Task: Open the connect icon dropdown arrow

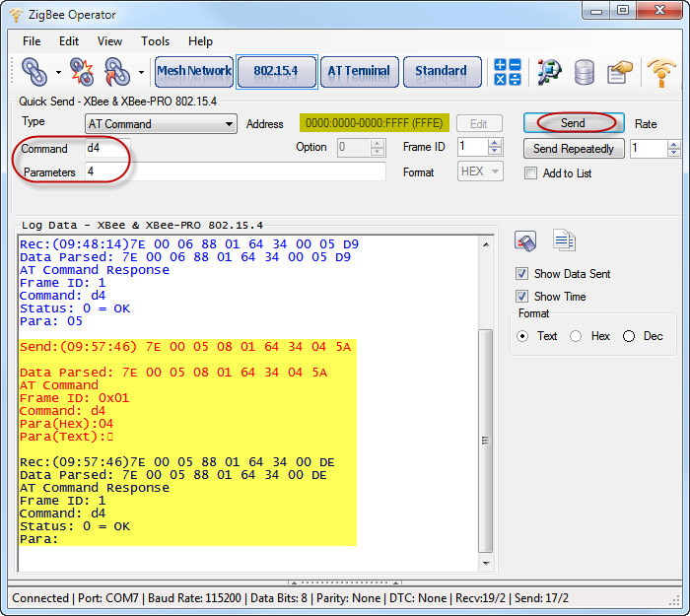Action: [x=58, y=72]
